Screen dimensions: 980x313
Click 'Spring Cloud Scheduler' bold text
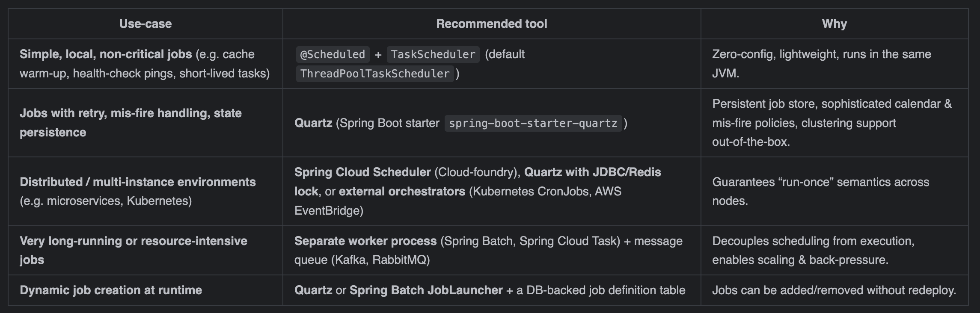(x=362, y=172)
